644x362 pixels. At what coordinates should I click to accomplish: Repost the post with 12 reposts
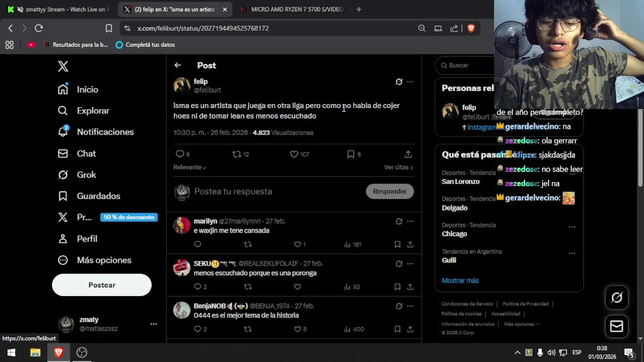[x=240, y=154]
